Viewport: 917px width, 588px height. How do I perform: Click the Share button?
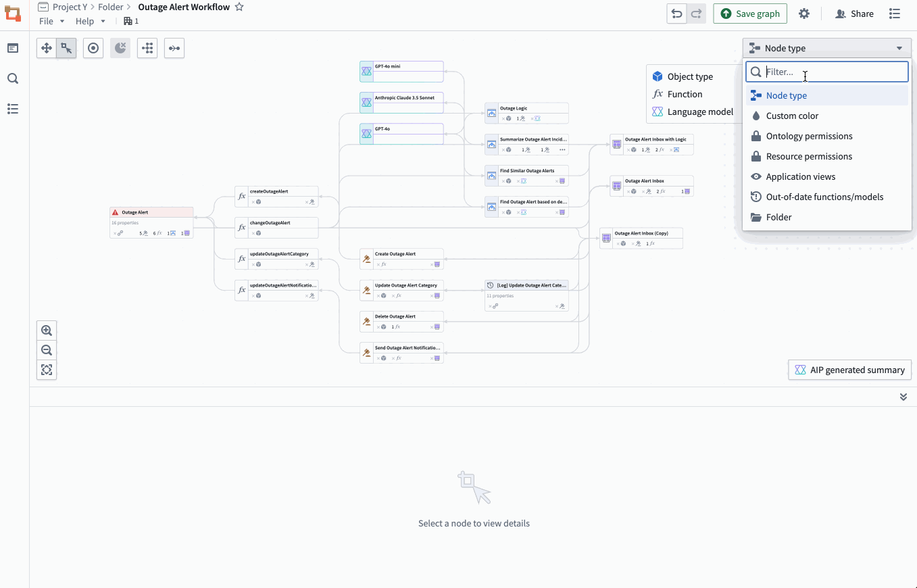[855, 14]
